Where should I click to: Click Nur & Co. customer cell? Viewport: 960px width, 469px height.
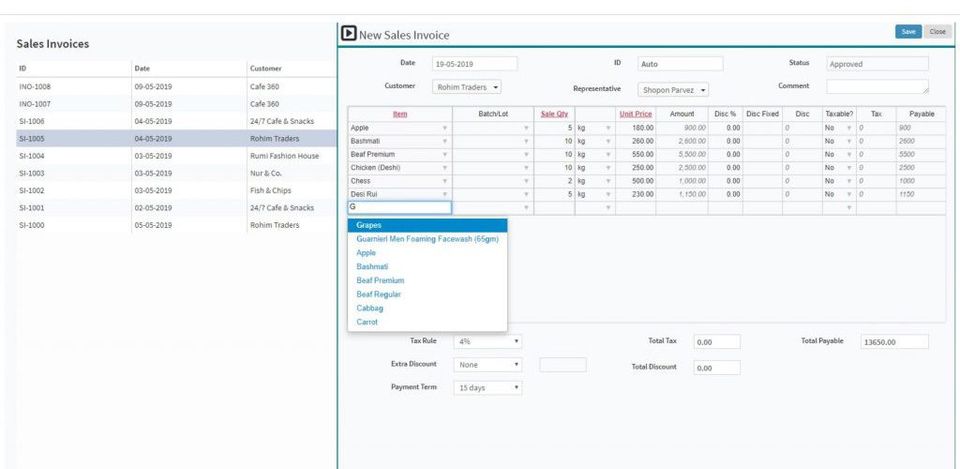pos(266,173)
